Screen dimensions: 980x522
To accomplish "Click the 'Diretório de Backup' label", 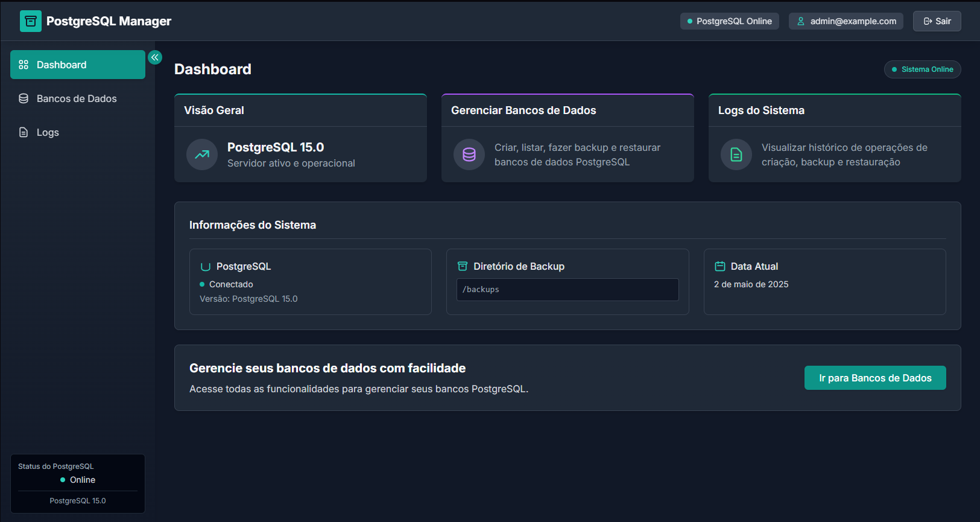I will coord(519,266).
